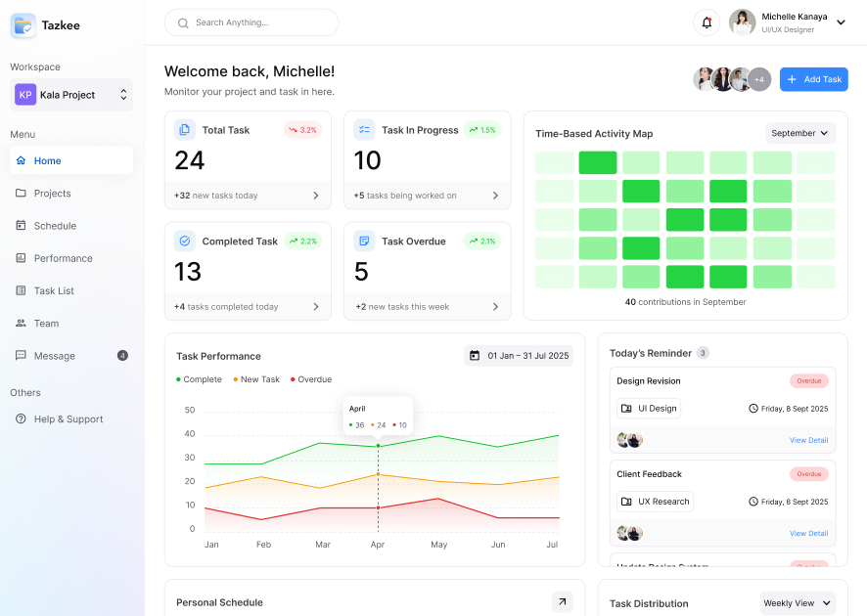The image size is (867, 616).
Task: Expand Task Overdue details chevron
Action: point(495,307)
